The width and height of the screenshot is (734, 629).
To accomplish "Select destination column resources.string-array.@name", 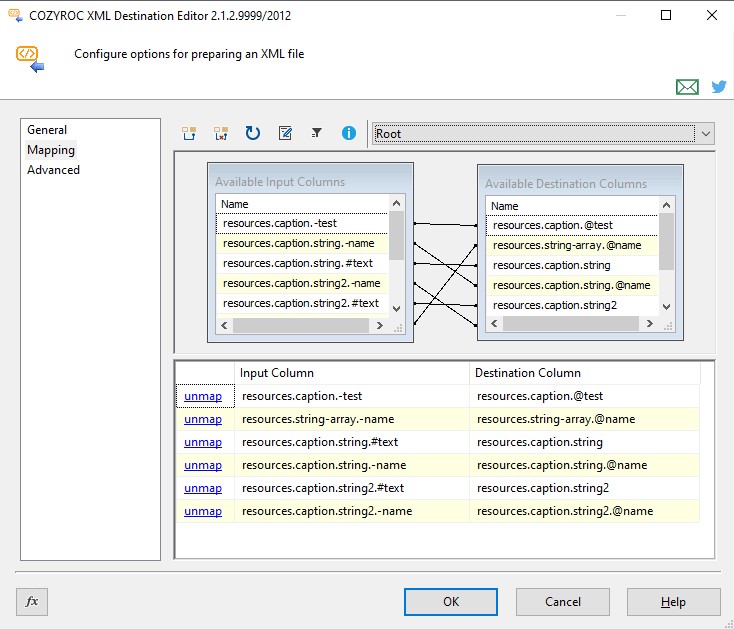I will pos(572,245).
